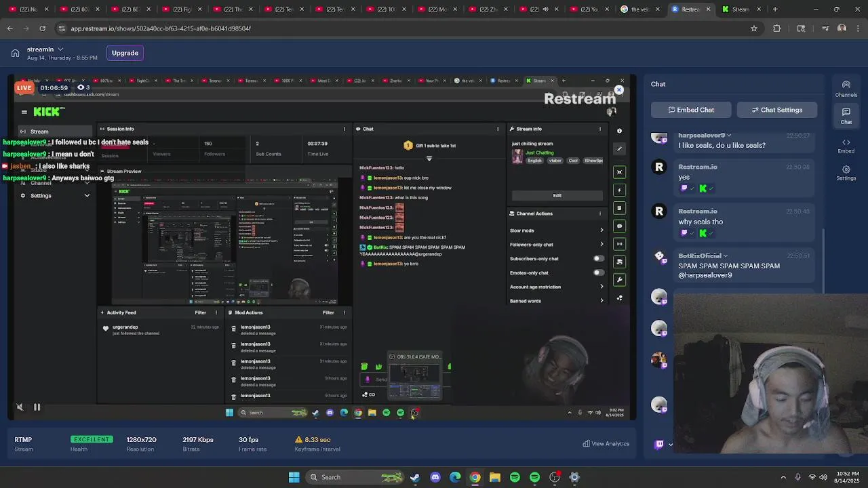Toggle Emotes-only chat switch
This screenshot has height=488, width=868.
pos(598,272)
